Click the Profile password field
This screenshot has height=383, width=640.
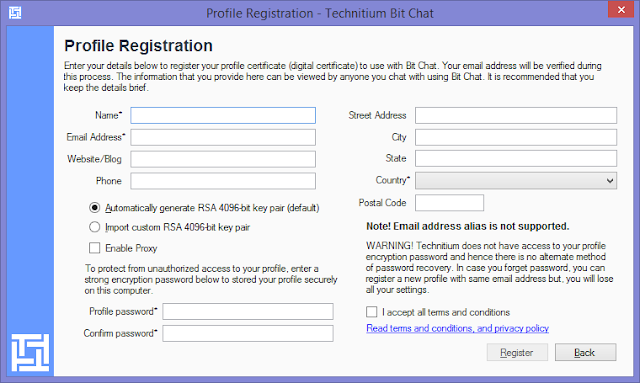(248, 312)
